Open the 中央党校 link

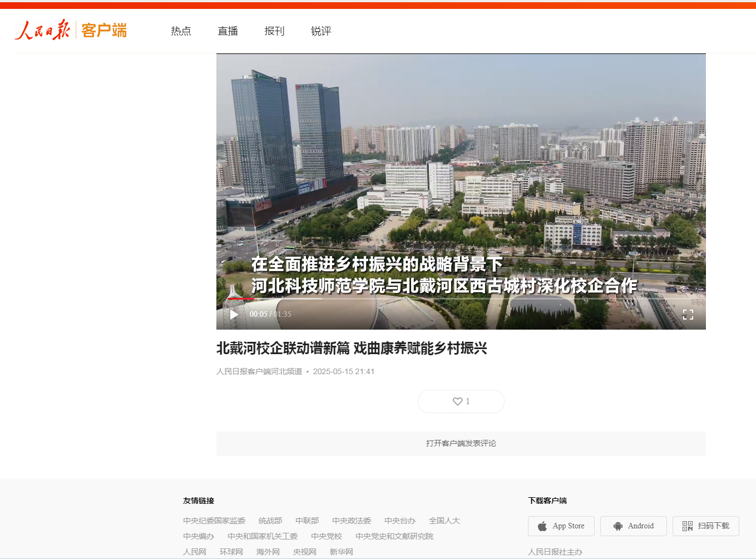coord(327,536)
